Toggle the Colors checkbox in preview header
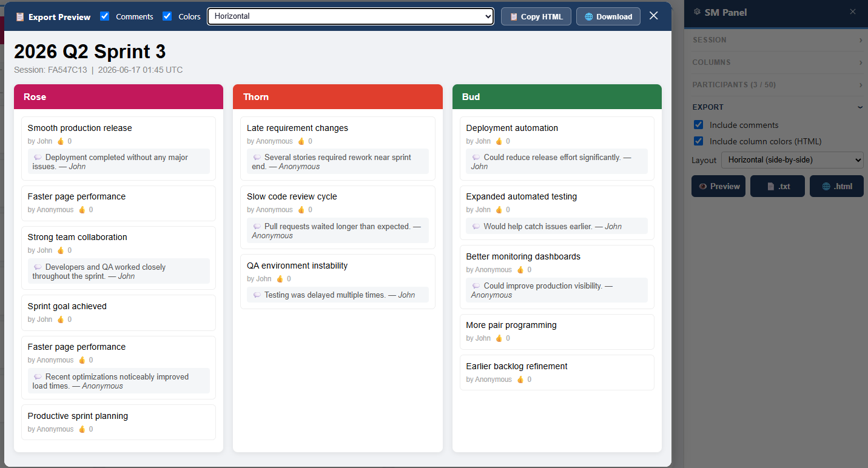Viewport: 868px width, 468px height. point(167,16)
